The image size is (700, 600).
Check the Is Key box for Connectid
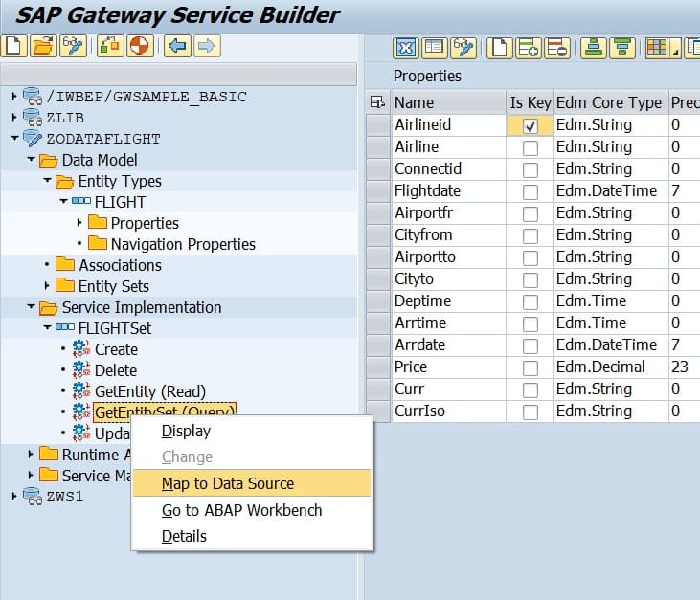click(x=531, y=169)
